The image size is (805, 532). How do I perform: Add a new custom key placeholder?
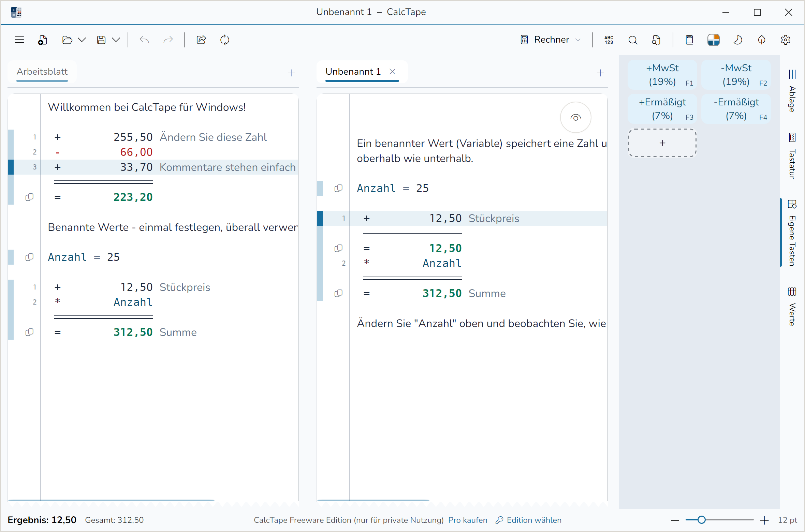(x=662, y=143)
